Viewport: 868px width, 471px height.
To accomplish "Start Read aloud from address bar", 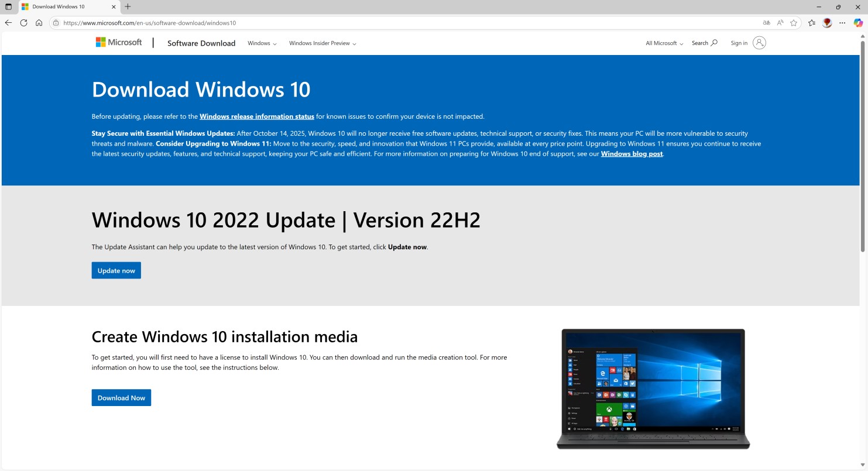I will [780, 23].
